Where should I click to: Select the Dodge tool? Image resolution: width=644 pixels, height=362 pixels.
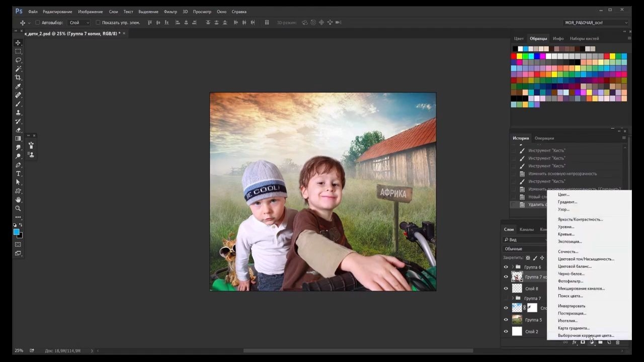click(18, 156)
